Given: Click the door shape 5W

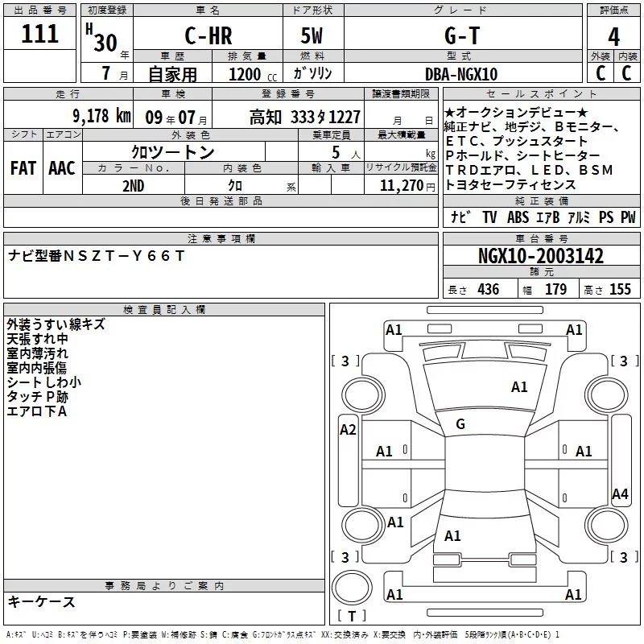Looking at the screenshot, I should (x=312, y=35).
